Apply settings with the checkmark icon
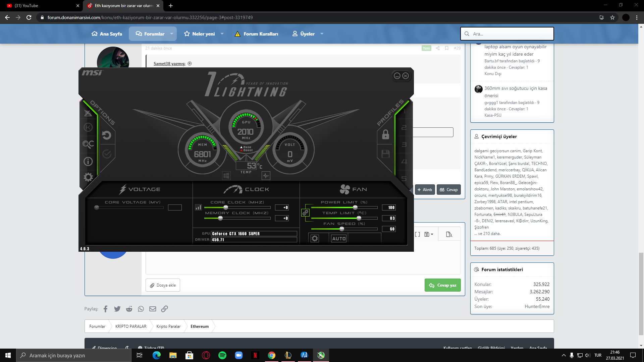Image resolution: width=644 pixels, height=362 pixels. click(107, 154)
